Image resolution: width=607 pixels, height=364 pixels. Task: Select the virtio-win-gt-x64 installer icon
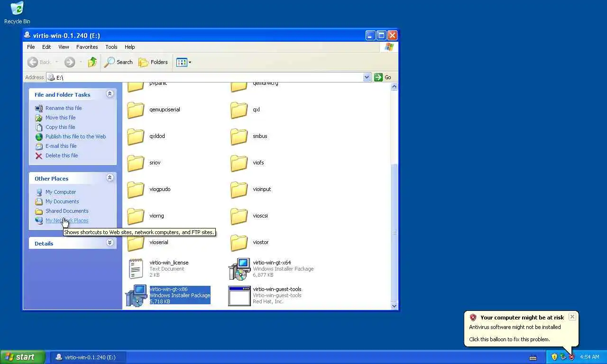pos(239,269)
